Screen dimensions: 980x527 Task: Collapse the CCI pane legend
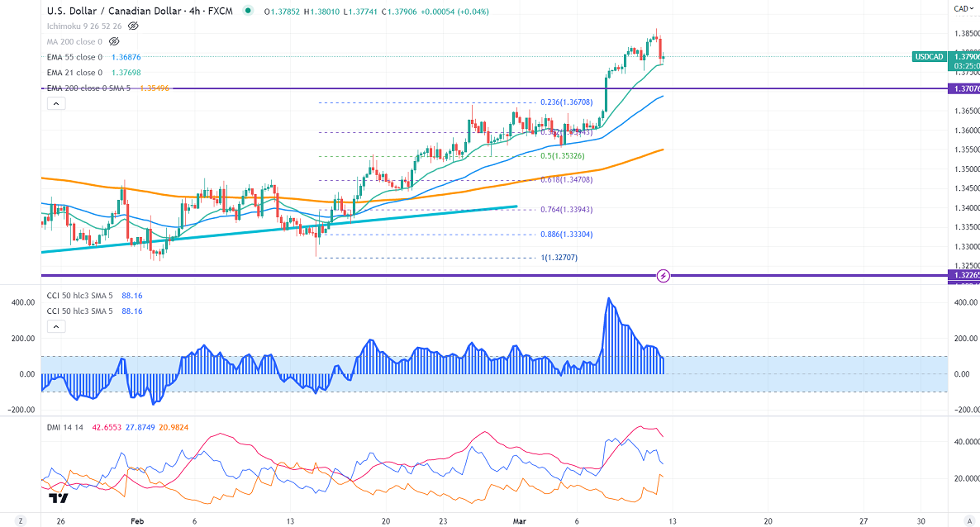(x=55, y=327)
